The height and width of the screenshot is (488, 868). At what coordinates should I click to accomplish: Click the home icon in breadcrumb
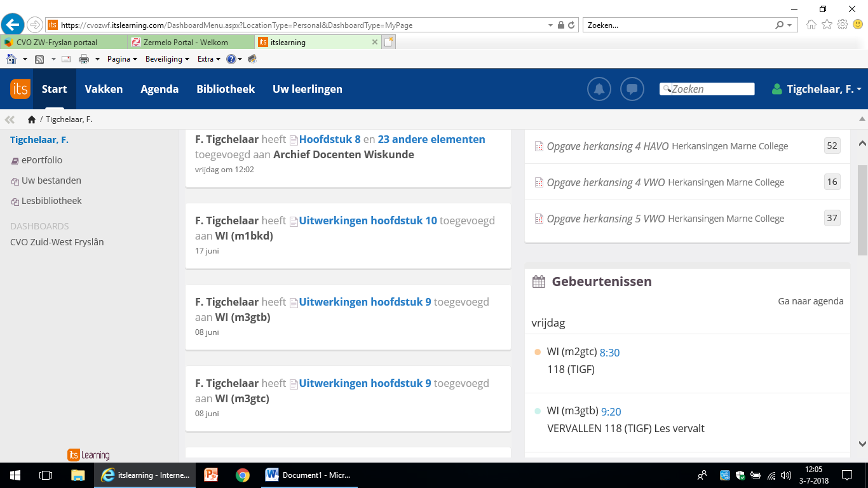pos(32,119)
